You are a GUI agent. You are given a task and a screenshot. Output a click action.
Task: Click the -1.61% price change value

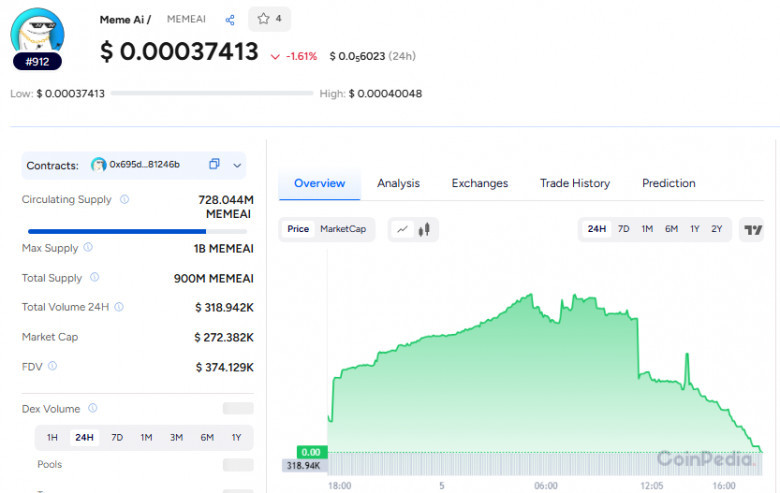301,56
